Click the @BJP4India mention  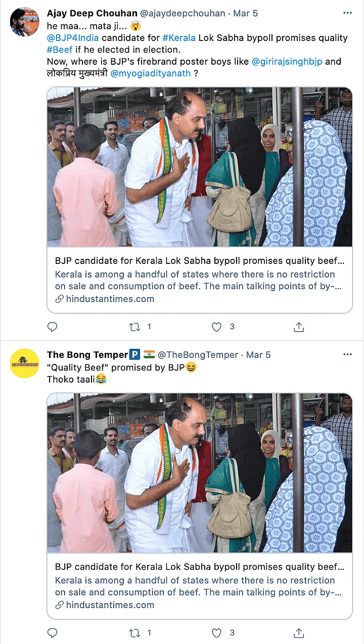(72, 38)
